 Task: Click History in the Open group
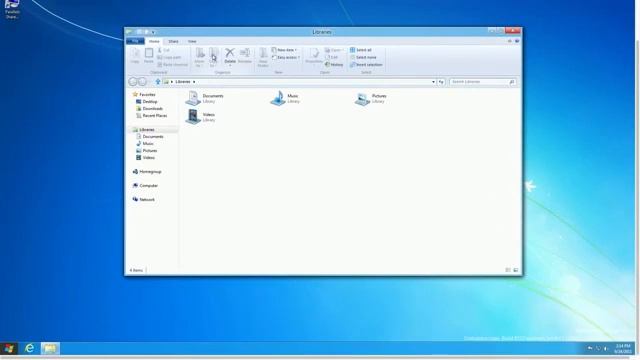coord(334,65)
